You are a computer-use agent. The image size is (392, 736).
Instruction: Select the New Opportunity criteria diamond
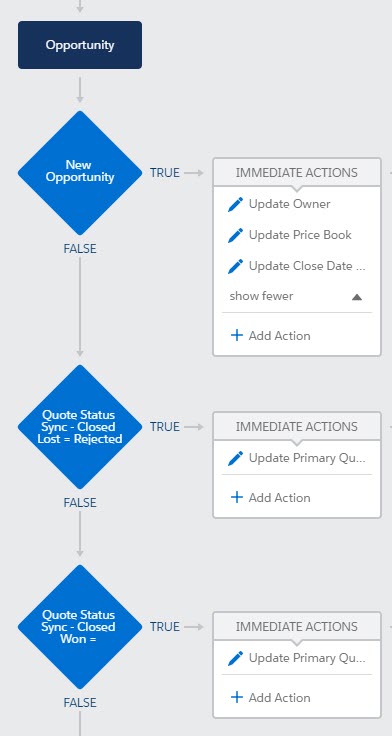(x=80, y=172)
